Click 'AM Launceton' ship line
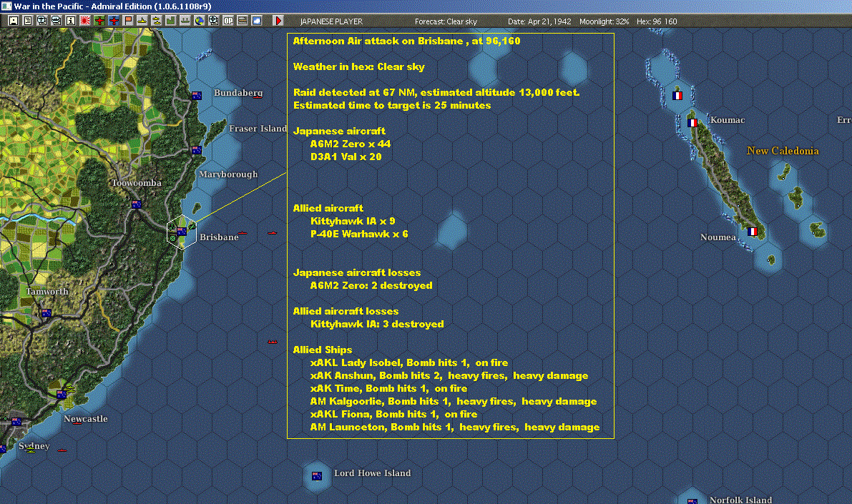 click(455, 428)
